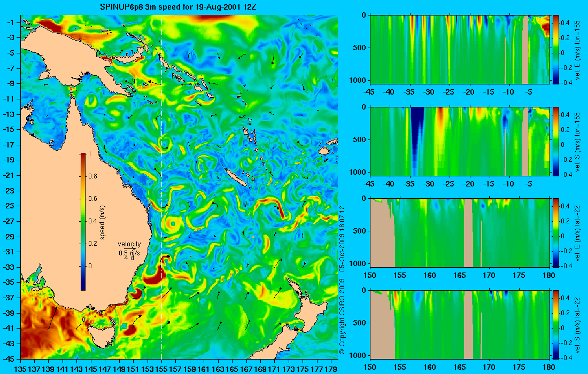
Task: Click latitude '-1' on the main map y-axis
Action: click(x=10, y=22)
